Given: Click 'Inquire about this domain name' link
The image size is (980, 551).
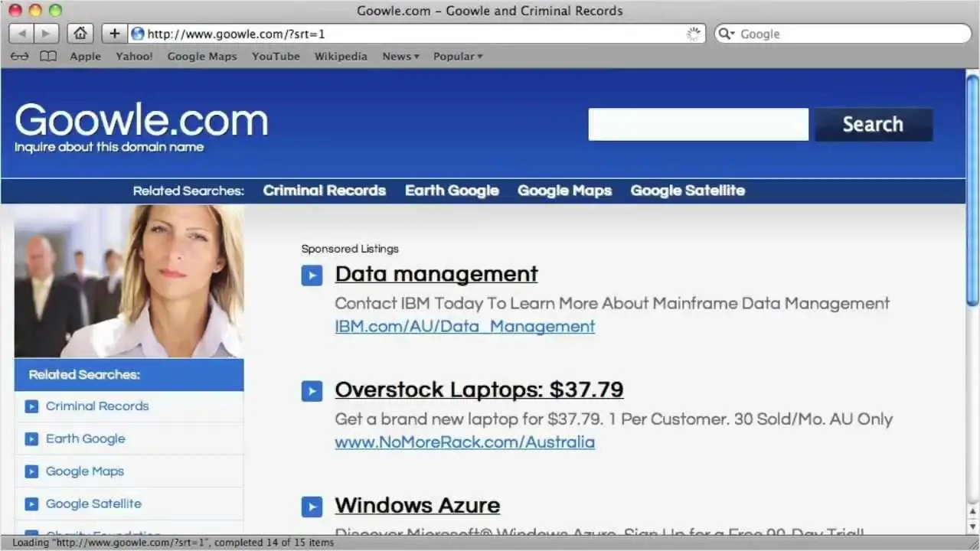Looking at the screenshot, I should coord(109,147).
